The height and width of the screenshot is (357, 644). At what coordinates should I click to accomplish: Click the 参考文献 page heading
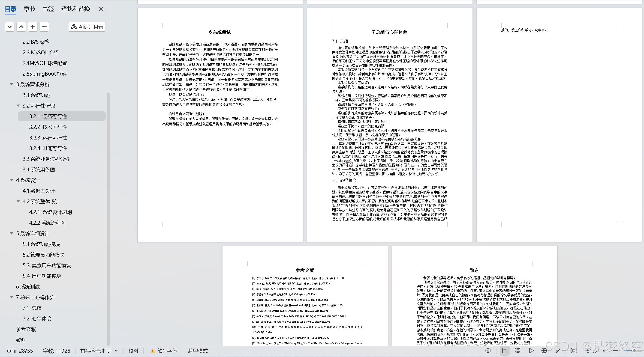(x=305, y=270)
